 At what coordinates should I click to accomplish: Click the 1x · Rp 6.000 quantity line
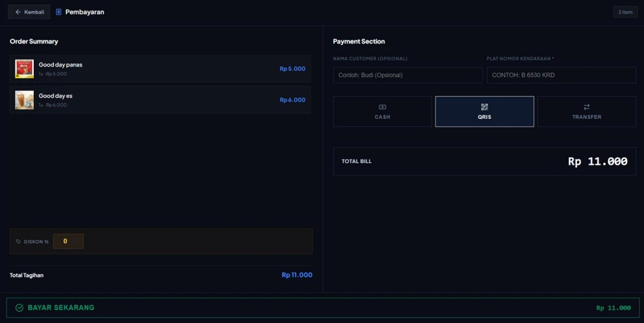pos(53,105)
